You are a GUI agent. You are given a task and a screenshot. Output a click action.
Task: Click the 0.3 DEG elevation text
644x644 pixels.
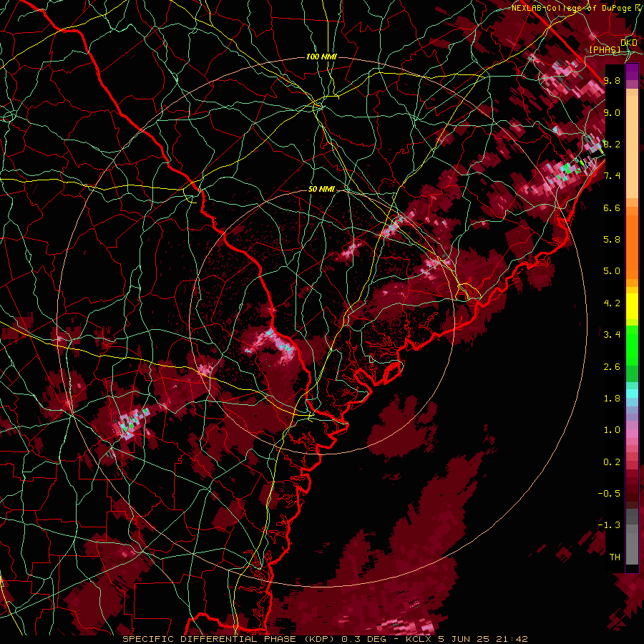pos(363,639)
